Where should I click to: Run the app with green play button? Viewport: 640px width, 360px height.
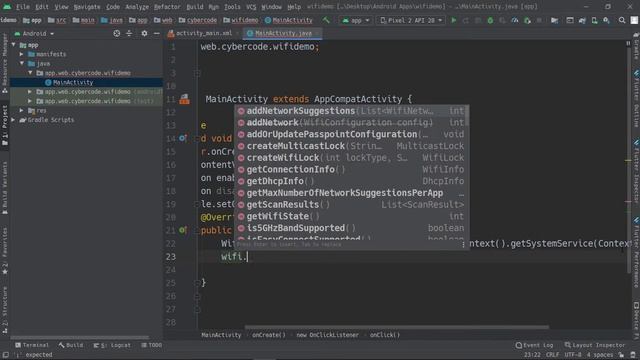[x=453, y=20]
